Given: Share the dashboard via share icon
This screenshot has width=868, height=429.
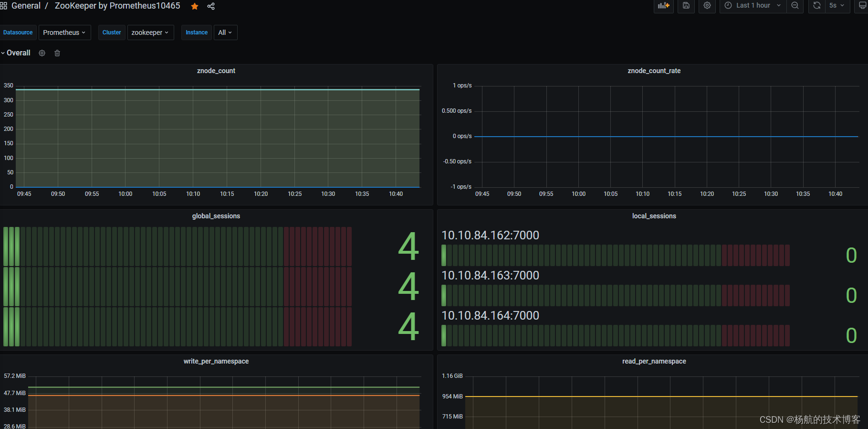Looking at the screenshot, I should tap(211, 6).
